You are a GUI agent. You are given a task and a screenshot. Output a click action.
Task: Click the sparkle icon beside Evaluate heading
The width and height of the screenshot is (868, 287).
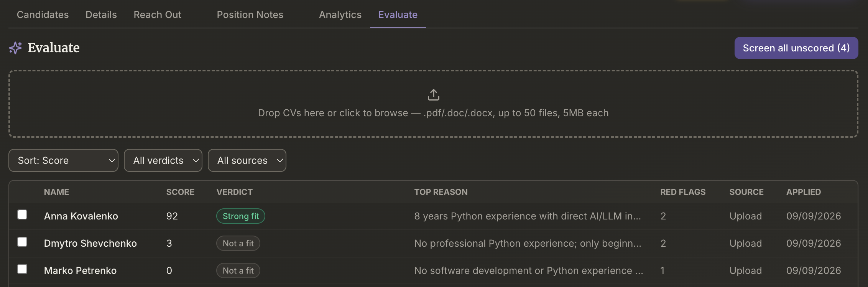pos(15,48)
